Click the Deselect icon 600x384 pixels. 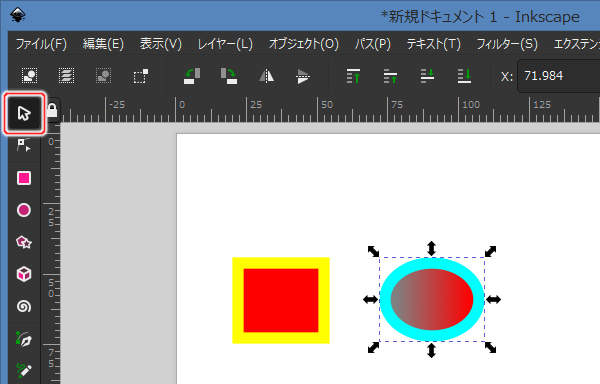pos(103,76)
